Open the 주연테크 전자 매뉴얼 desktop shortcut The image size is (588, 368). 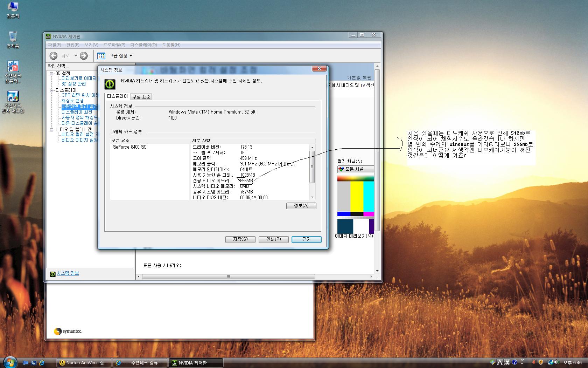point(13,102)
